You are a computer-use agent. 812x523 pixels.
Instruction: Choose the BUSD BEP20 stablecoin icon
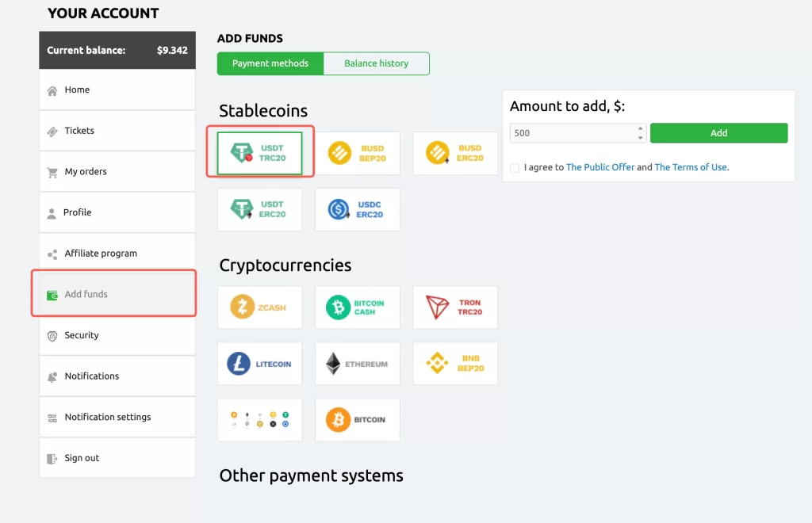click(x=358, y=153)
